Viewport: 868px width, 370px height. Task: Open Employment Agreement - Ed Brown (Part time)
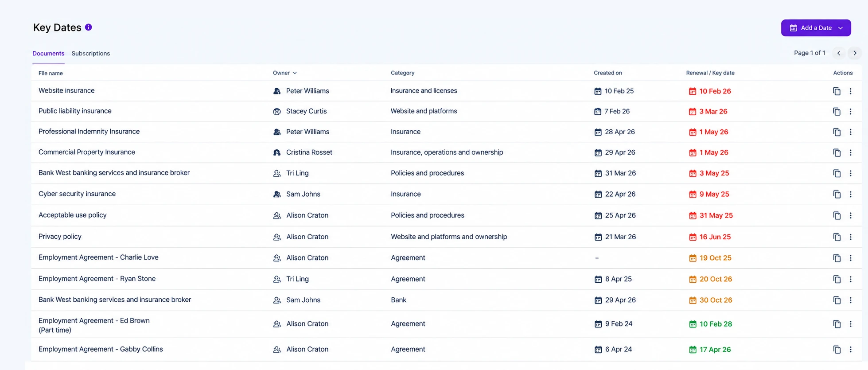coord(94,325)
